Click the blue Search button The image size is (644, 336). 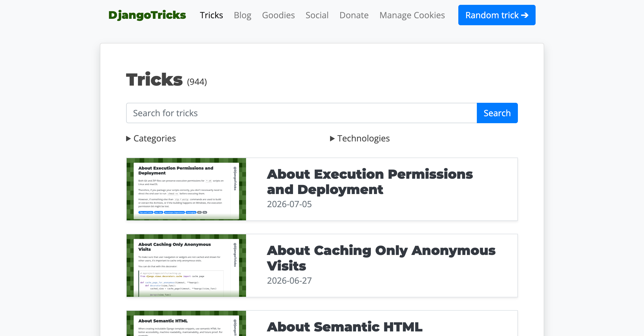point(497,113)
